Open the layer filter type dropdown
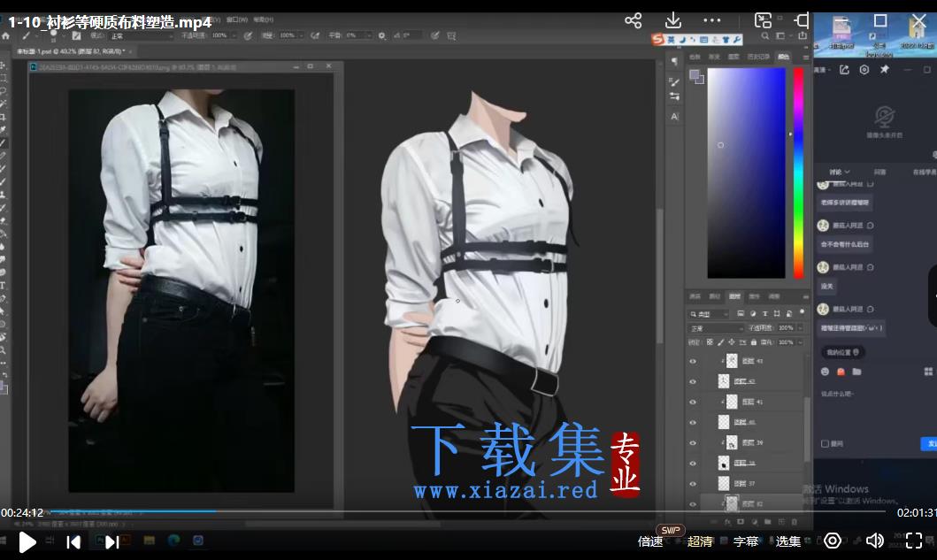 click(x=710, y=314)
